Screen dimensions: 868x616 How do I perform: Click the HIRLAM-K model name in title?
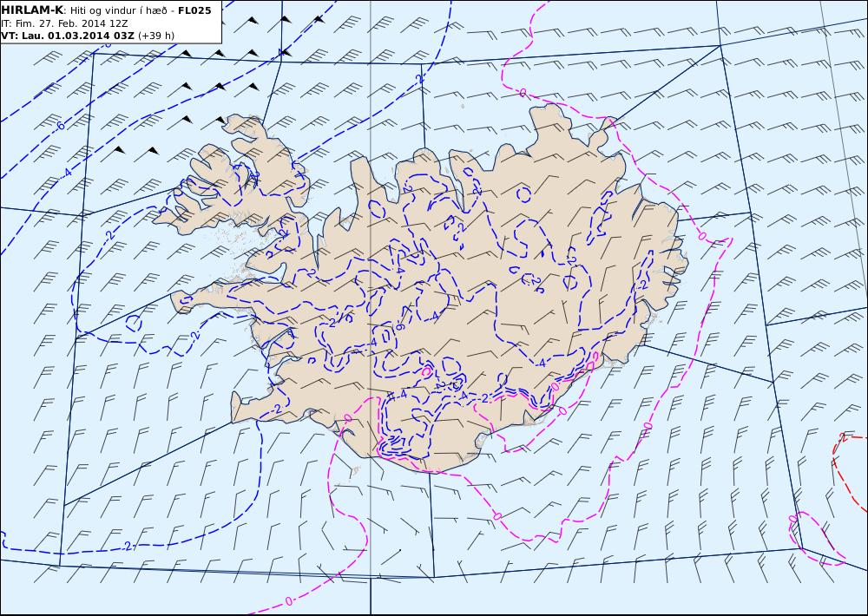(33, 10)
